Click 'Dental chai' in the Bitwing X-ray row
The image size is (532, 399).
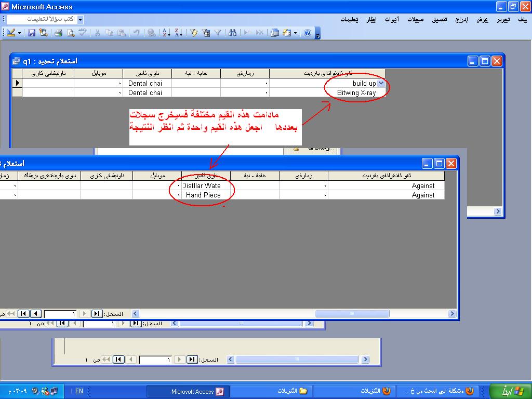click(147, 92)
